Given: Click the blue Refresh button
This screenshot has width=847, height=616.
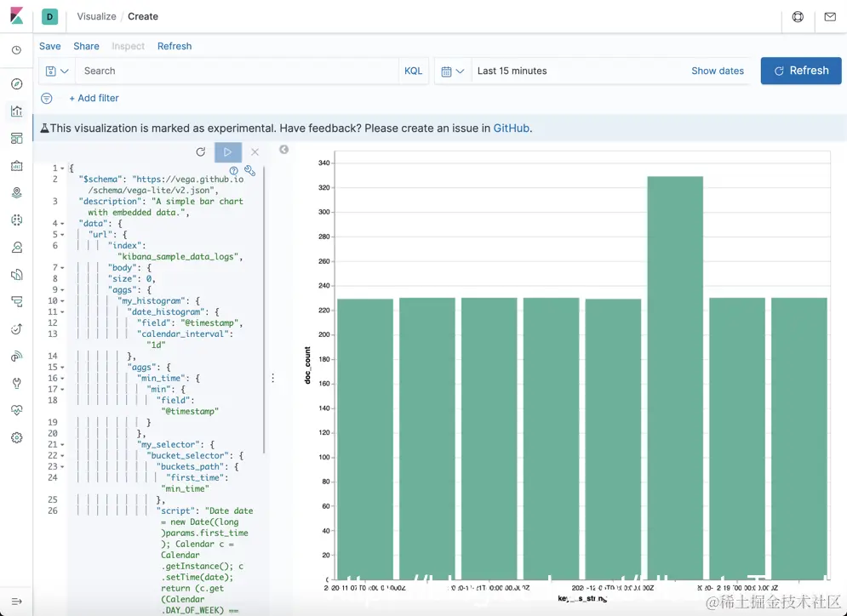Looking at the screenshot, I should click(x=801, y=71).
